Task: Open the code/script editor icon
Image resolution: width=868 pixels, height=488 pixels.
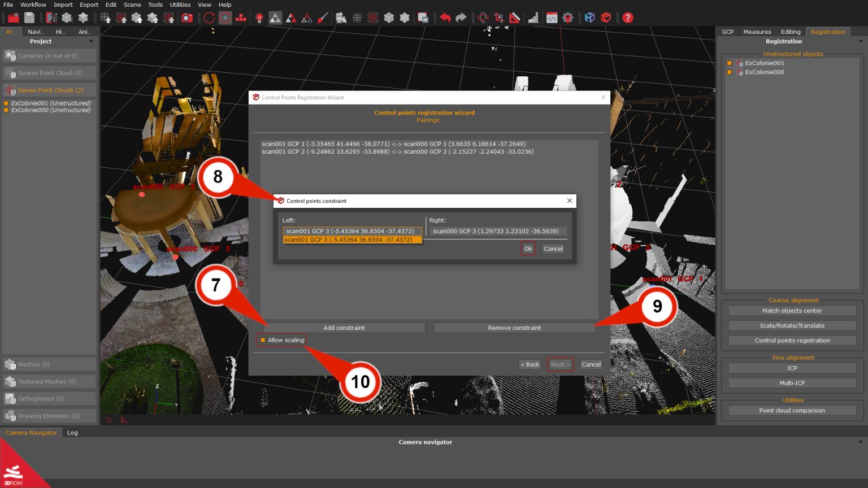Action: click(x=551, y=18)
